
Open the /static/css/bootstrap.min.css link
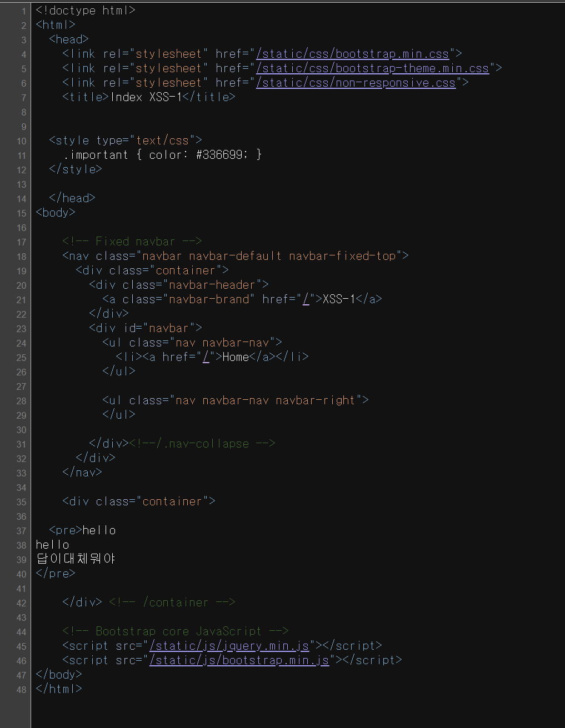[x=352, y=54]
